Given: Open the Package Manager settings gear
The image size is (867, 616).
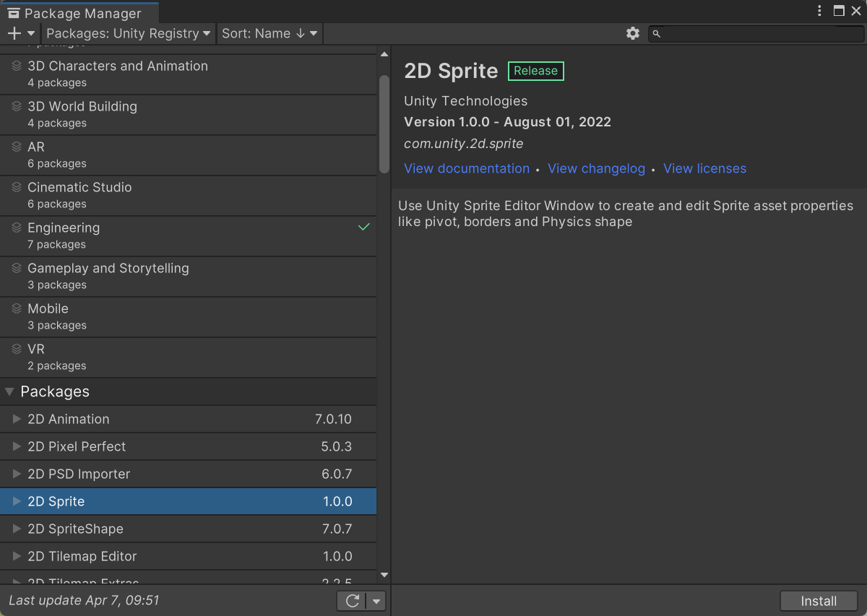Looking at the screenshot, I should (633, 33).
